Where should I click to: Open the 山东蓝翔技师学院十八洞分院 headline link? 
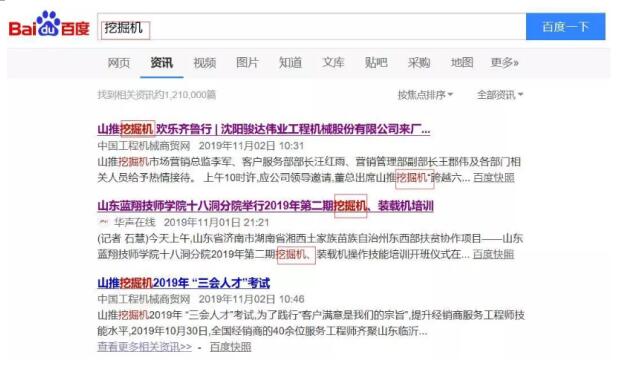(x=265, y=206)
